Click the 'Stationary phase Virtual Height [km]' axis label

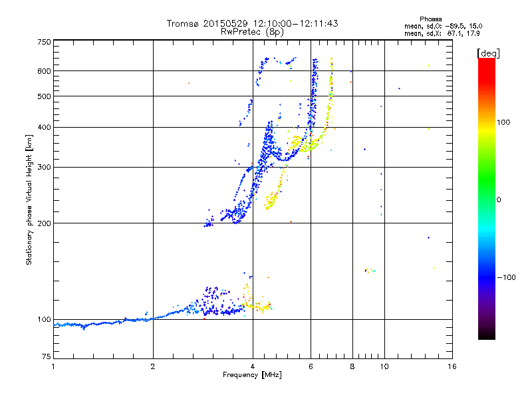pyautogui.click(x=29, y=199)
